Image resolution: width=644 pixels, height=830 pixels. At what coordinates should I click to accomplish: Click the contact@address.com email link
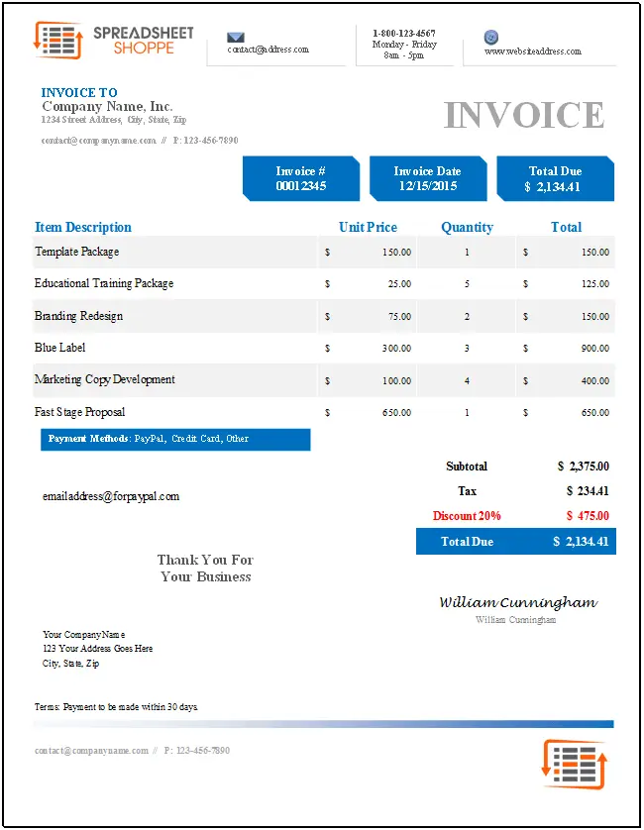click(268, 50)
